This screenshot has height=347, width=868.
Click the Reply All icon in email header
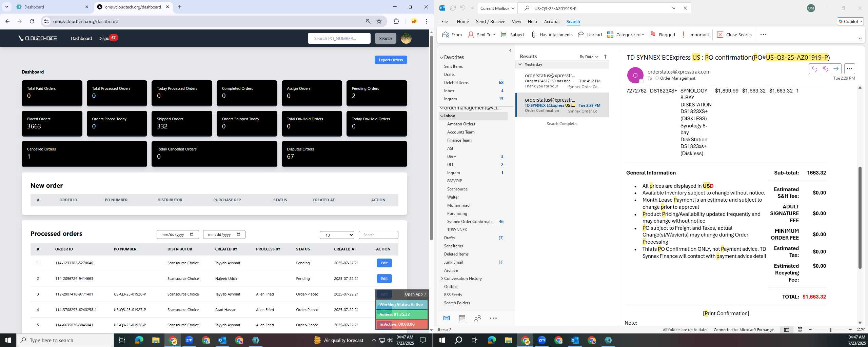pyautogui.click(x=825, y=69)
